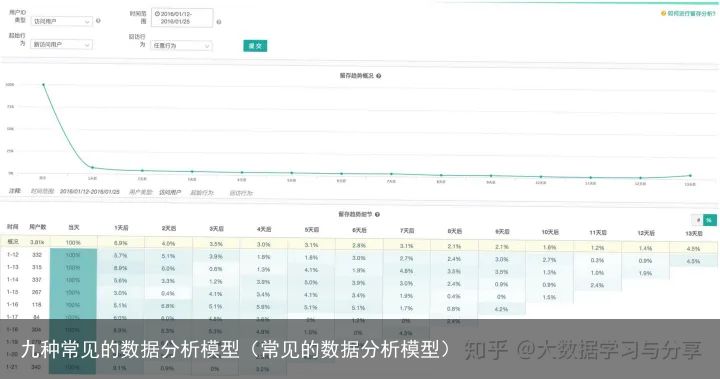Click the question icon beside 留存趋势细节 title

point(377,215)
